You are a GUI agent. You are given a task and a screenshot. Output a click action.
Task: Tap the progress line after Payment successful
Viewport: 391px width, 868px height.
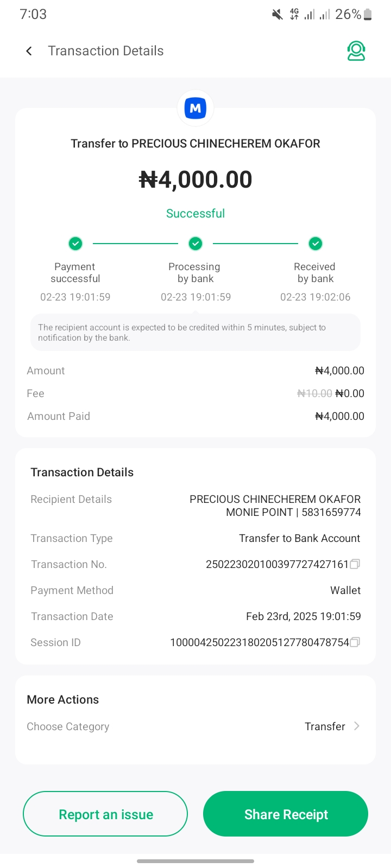tap(135, 244)
